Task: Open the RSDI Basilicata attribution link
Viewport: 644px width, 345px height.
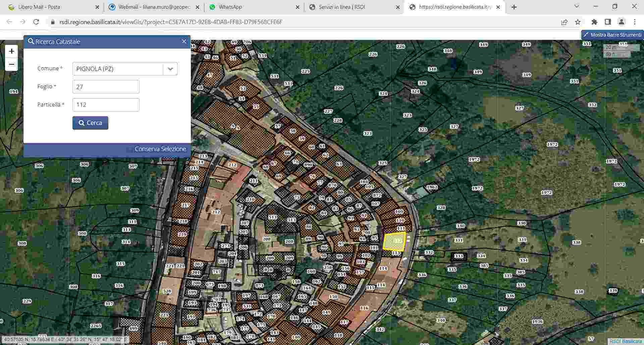Action: [626, 341]
